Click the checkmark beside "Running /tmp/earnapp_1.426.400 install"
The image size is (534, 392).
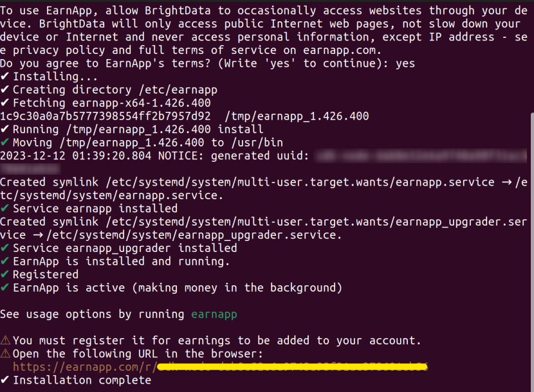pyautogui.click(x=5, y=130)
